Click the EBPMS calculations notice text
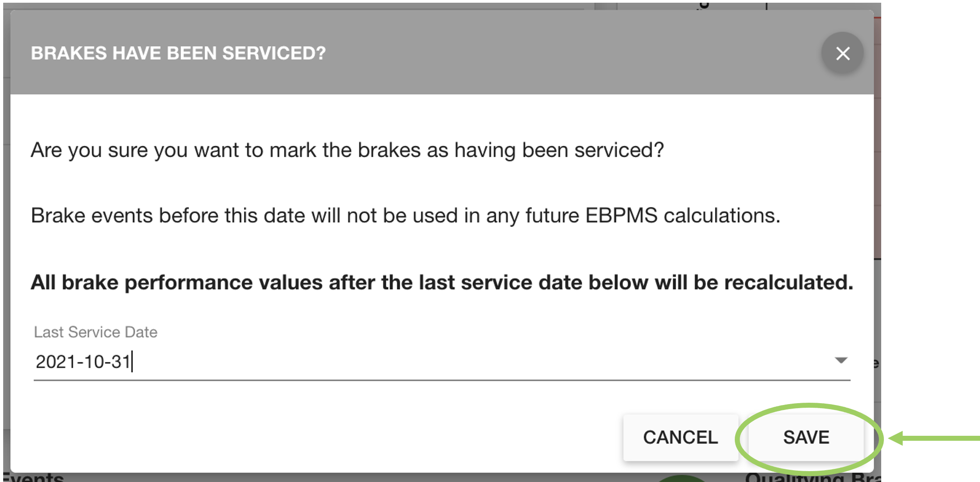This screenshot has width=980, height=482. [405, 216]
